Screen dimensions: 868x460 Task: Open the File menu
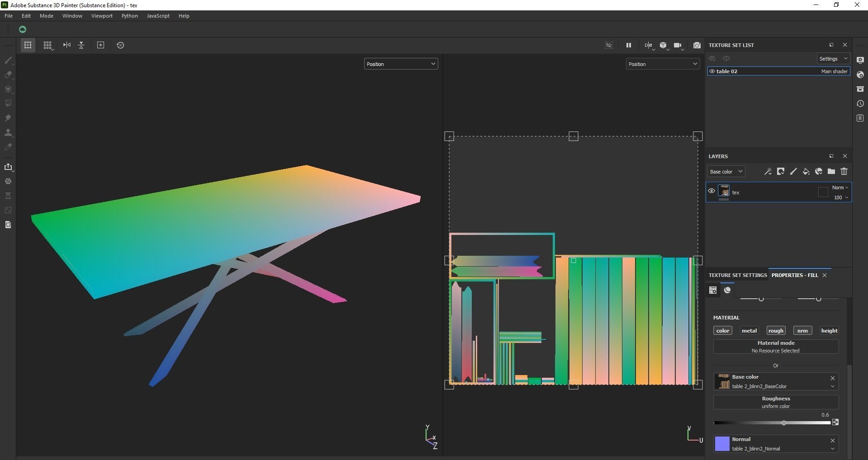click(x=9, y=16)
